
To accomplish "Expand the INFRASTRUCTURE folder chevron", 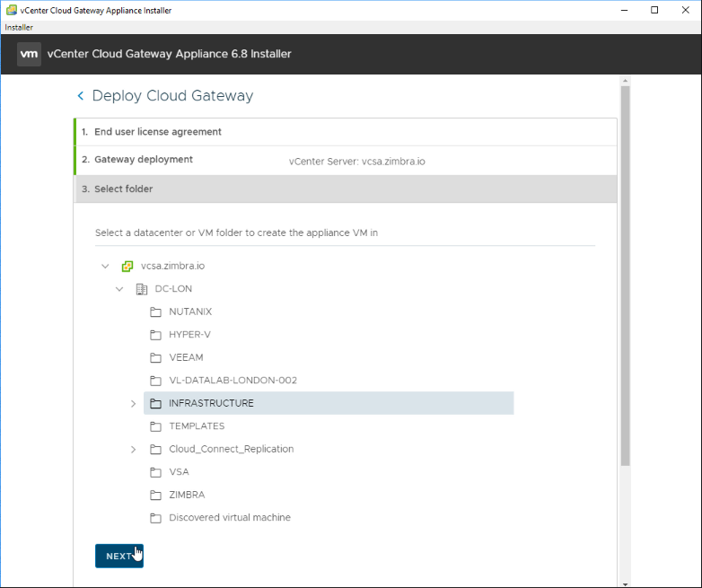I will click(x=133, y=403).
